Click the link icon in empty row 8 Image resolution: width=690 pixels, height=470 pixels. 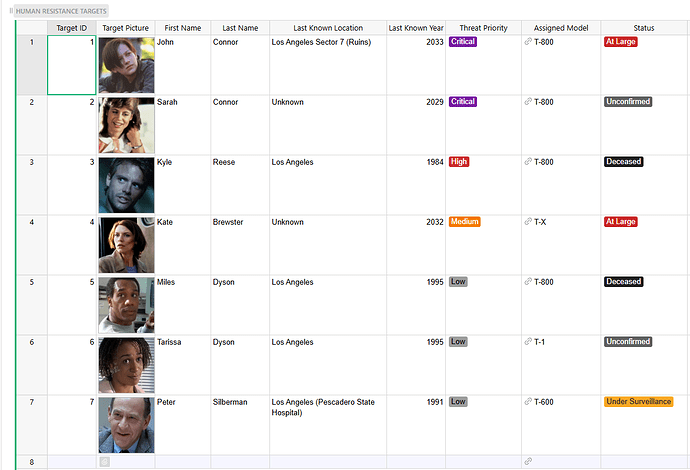(528, 461)
